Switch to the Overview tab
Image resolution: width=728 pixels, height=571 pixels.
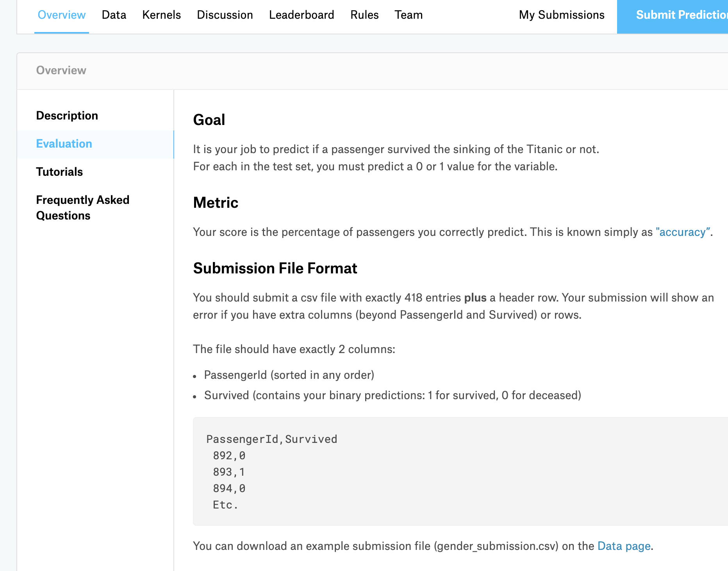(61, 15)
